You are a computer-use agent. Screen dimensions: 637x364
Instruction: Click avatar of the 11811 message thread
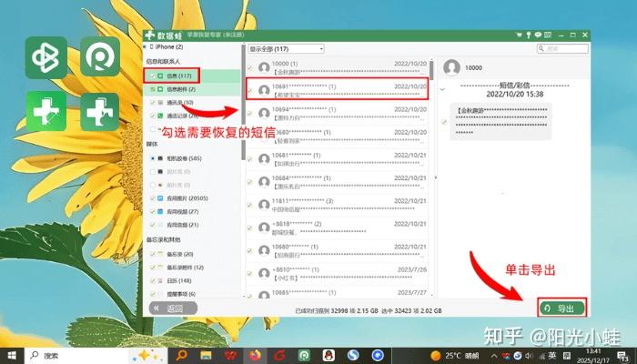[x=264, y=205]
